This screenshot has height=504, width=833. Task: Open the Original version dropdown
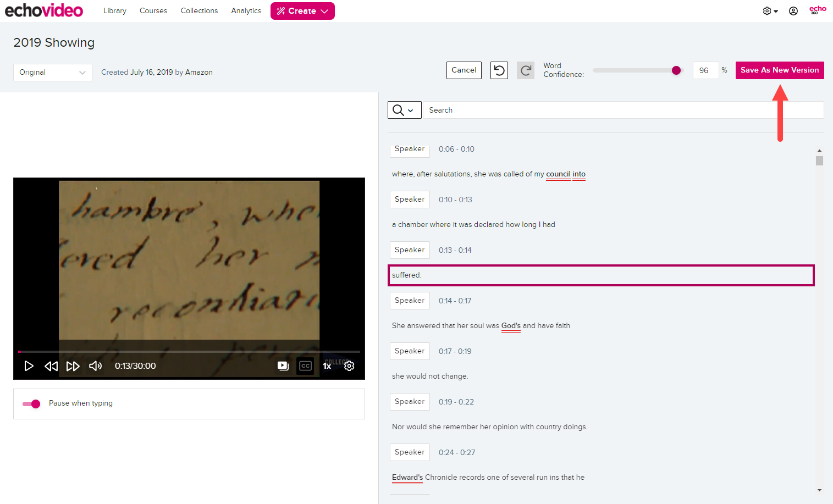[52, 72]
